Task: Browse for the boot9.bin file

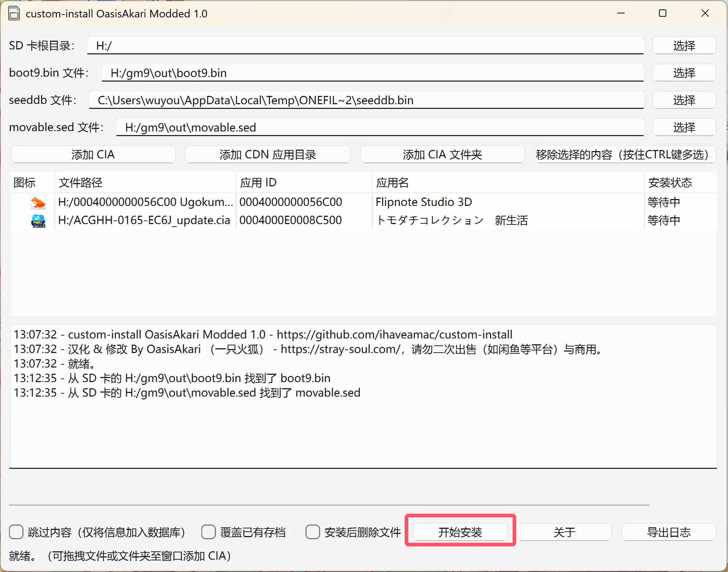Action: click(684, 73)
